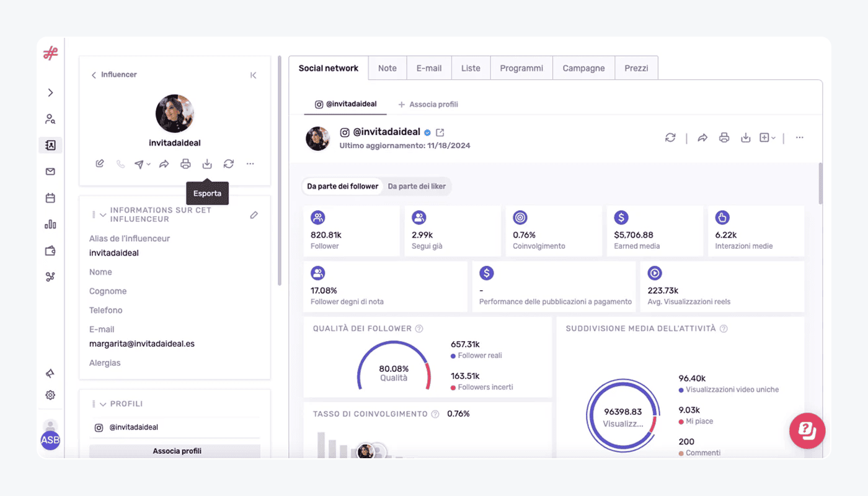Collapse the 'Informations sur cet influenceur' section
The width and height of the screenshot is (868, 496).
pyautogui.click(x=103, y=215)
